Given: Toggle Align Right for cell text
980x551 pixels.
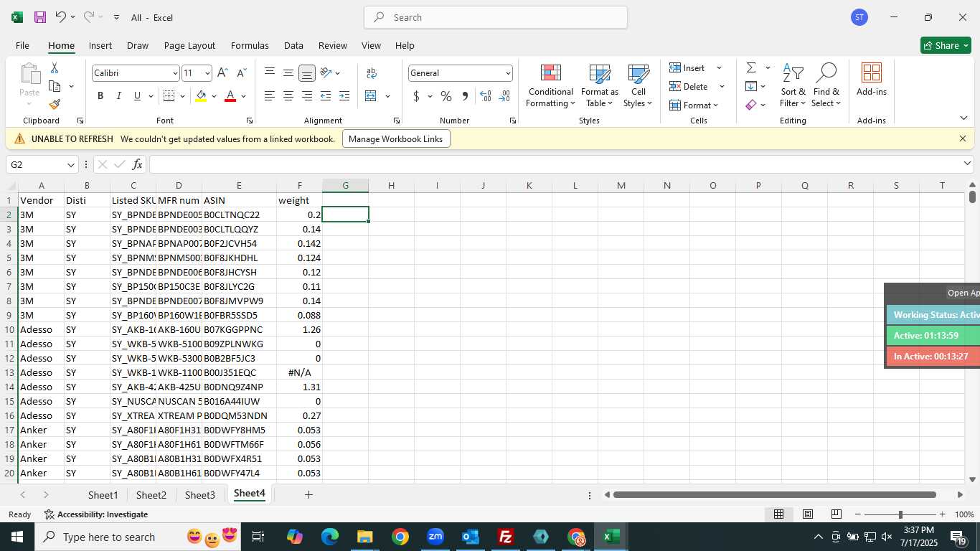Looking at the screenshot, I should coord(307,96).
